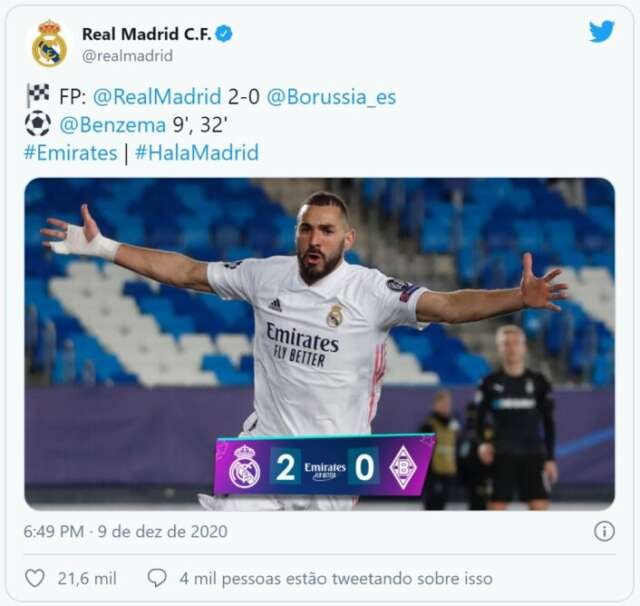This screenshot has width=640, height=606.
Task: Open the @Borussia_es mention link
Action: pos(331,97)
